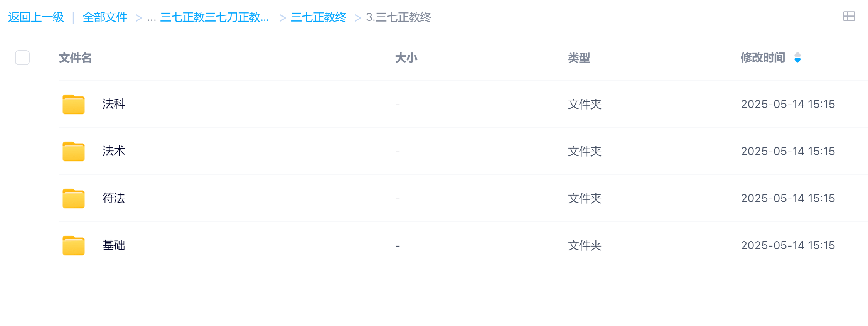Click the 类型 column header

(x=579, y=58)
